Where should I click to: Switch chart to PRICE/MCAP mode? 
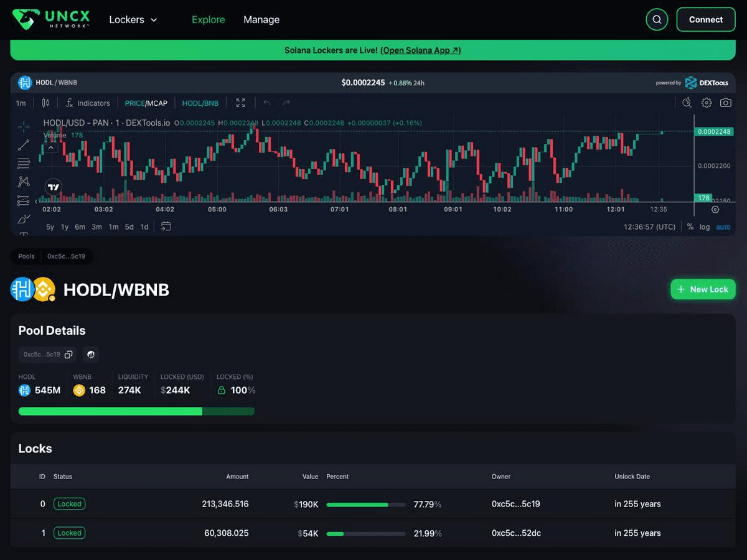click(x=146, y=103)
